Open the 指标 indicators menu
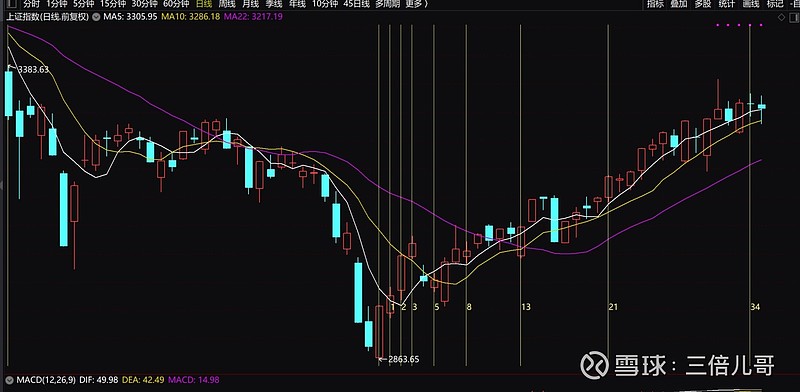The width and height of the screenshot is (800, 392). 656,4
